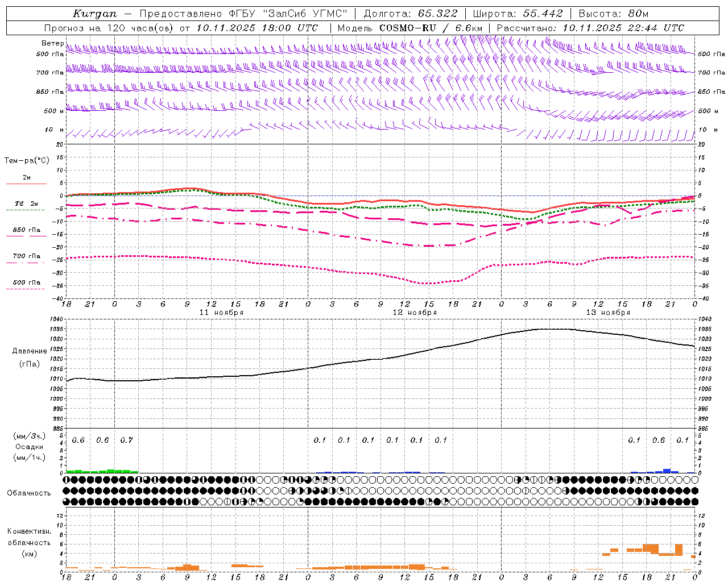Image resolution: width=728 pixels, height=582 pixels.
Task: Click the 'Высота: 80м' elevation value
Action: click(x=613, y=14)
